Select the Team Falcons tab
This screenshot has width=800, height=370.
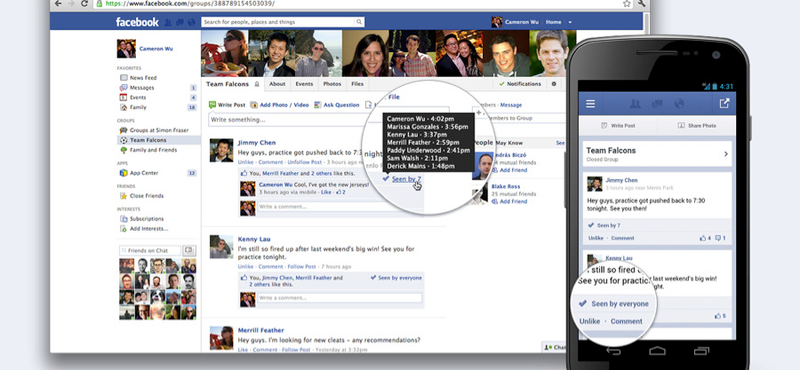coord(233,84)
